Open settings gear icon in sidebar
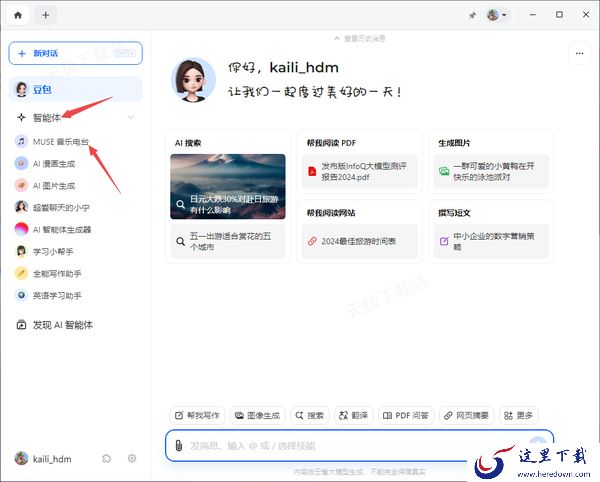Screen dimensions: 600x482 click(x=132, y=458)
